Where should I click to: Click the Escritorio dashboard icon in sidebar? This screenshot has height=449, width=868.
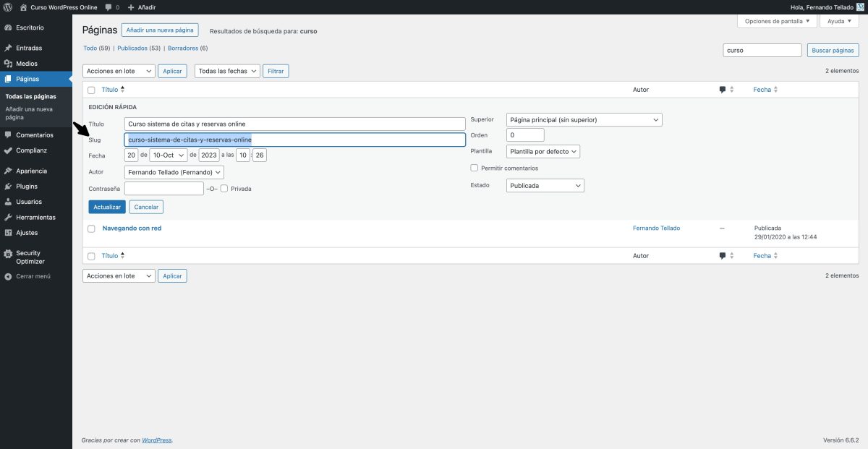[8, 27]
